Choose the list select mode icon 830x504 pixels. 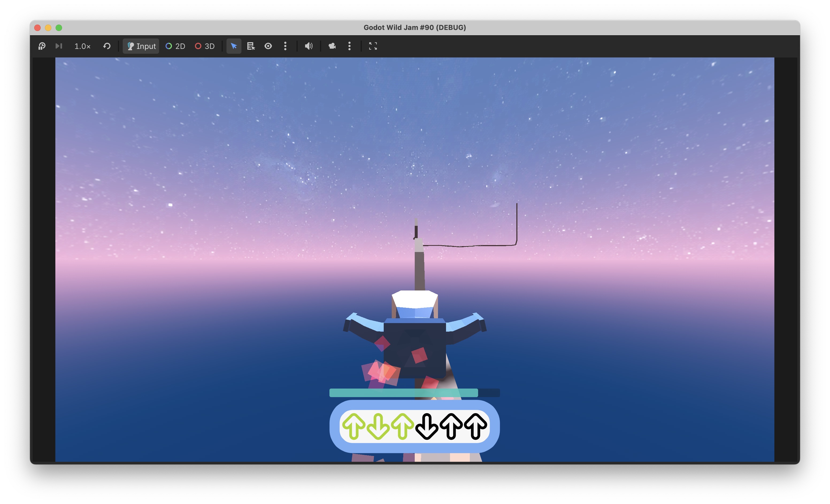251,46
